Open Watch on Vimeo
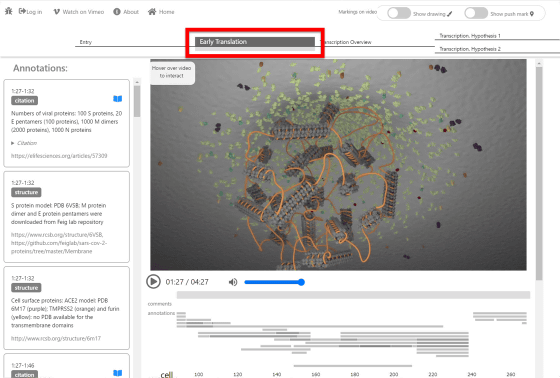The width and height of the screenshot is (560, 378). 79,12
